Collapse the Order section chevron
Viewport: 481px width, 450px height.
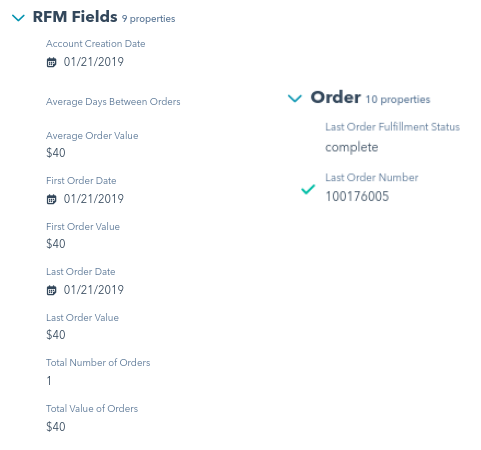[295, 98]
